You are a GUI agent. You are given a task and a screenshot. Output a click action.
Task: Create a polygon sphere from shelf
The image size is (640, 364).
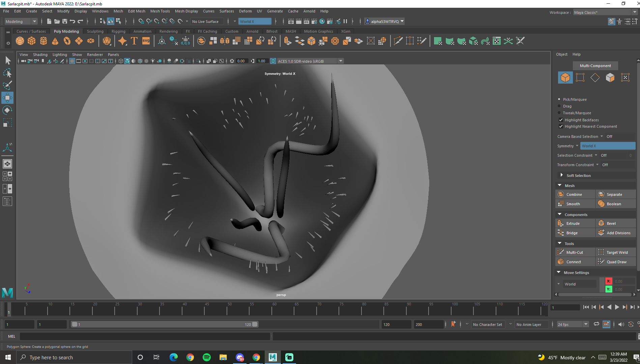point(20,41)
